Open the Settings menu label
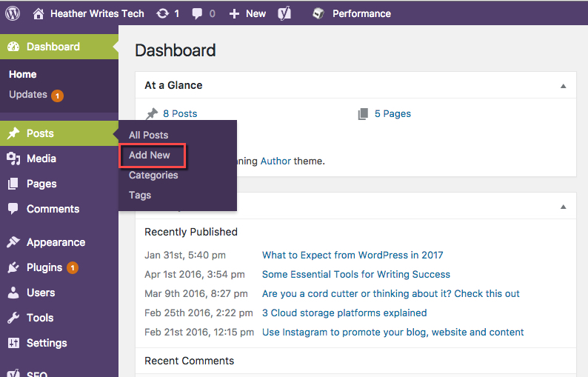The width and height of the screenshot is (588, 377). [x=47, y=343]
